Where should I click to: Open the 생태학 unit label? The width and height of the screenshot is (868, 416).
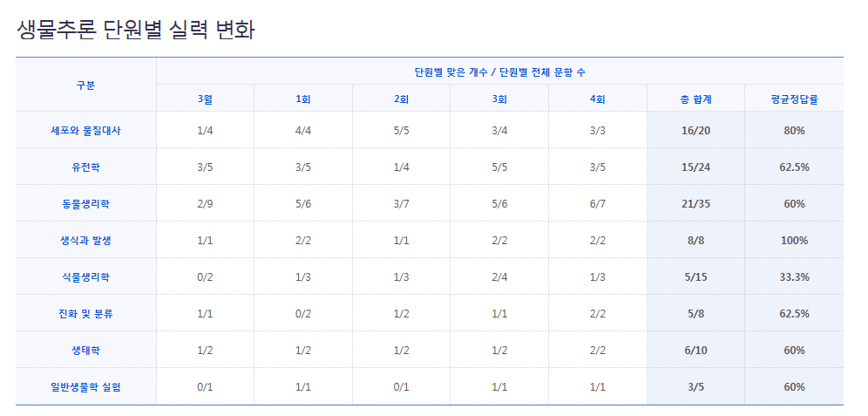point(85,350)
